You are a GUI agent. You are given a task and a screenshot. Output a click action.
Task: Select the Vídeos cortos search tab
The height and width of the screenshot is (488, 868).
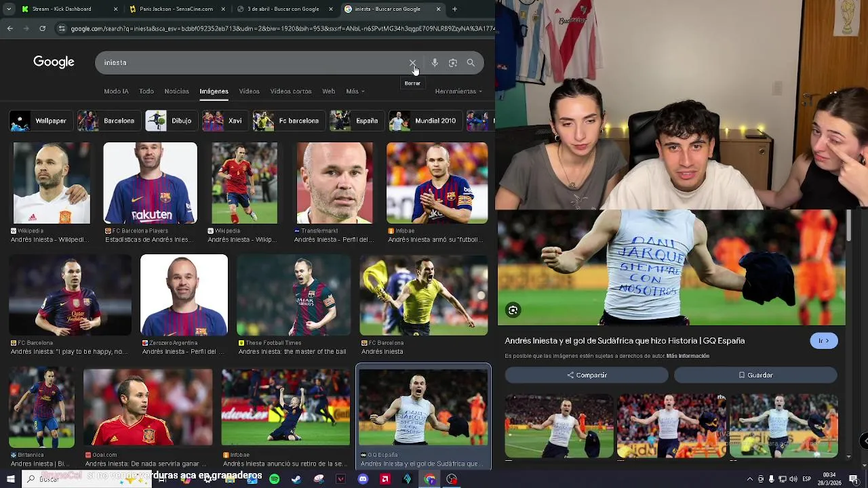291,91
